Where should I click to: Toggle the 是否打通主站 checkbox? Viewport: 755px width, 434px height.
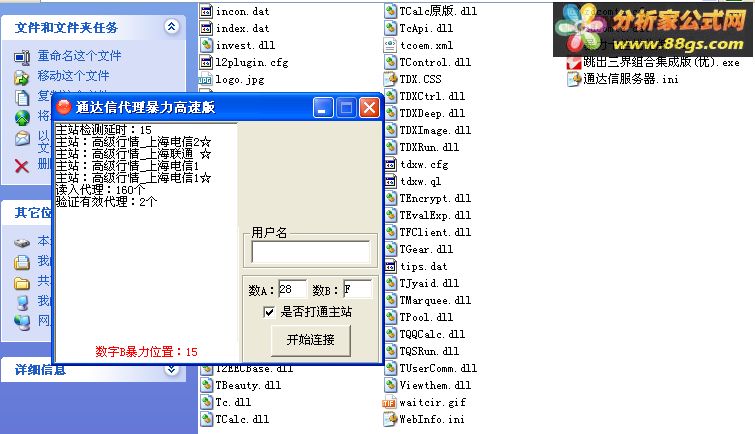coord(269,312)
